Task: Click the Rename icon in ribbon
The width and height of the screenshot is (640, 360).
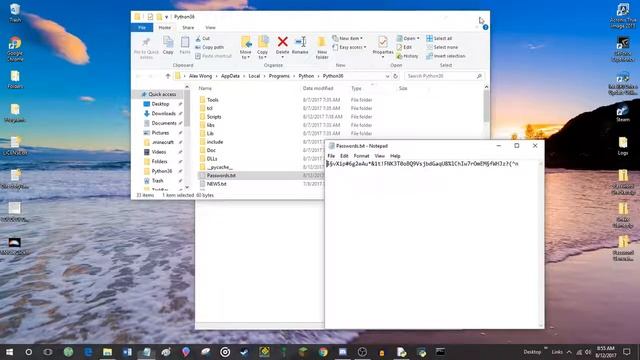Action: coord(300,45)
